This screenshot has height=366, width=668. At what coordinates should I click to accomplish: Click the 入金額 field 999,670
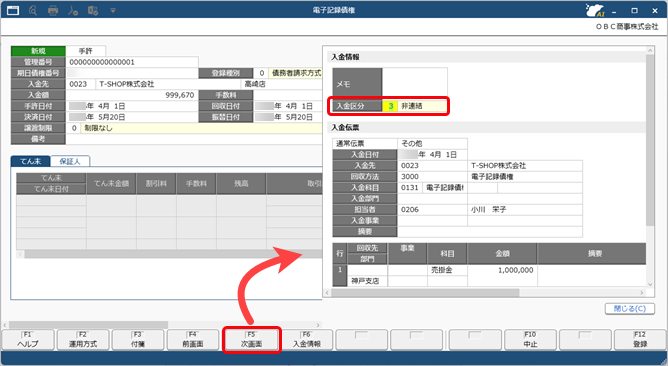(132, 95)
